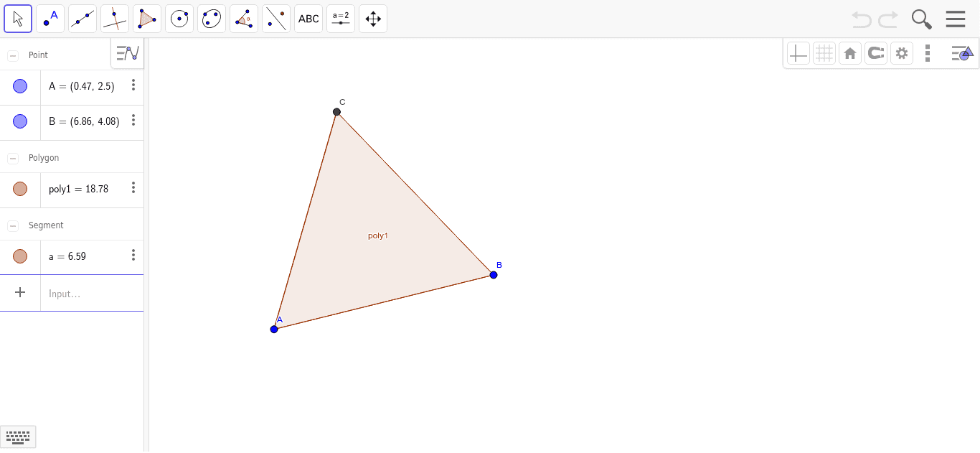
Task: Select the poly1 = 18.78 entry
Action: tap(78, 189)
